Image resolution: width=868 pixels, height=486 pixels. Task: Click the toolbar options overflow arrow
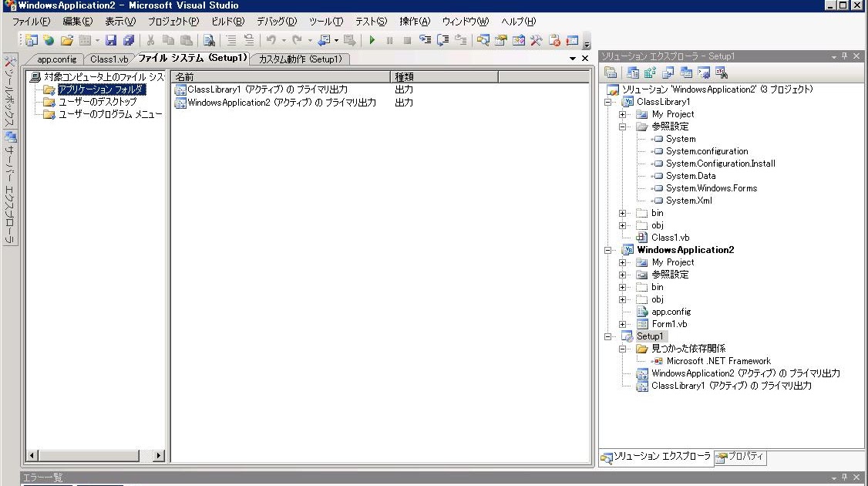tap(587, 41)
